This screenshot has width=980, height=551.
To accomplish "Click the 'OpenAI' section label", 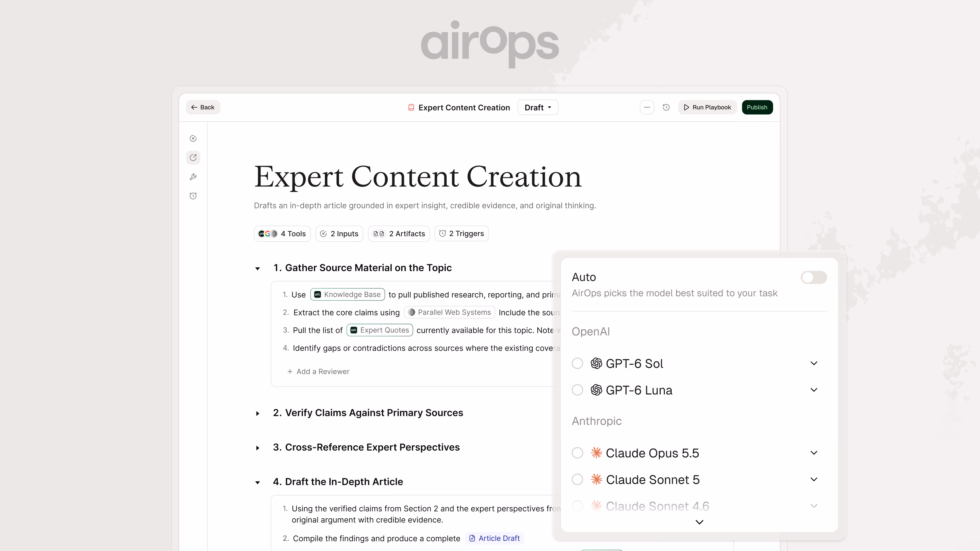I will [x=591, y=332].
